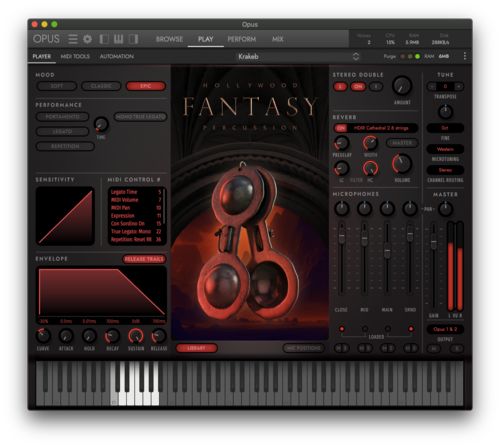Select Stereo Double left L button

(x=340, y=87)
